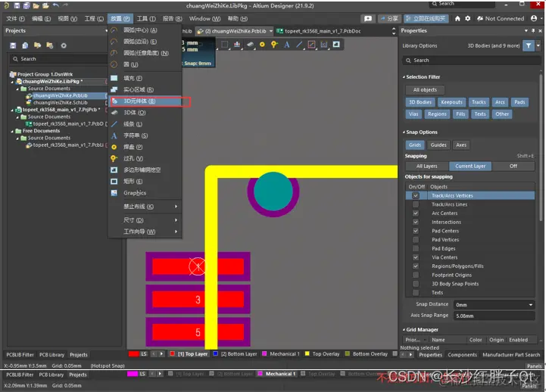Toggle Track/Arcs Vertices snapping checkbox
The image size is (546, 392).
[416, 195]
